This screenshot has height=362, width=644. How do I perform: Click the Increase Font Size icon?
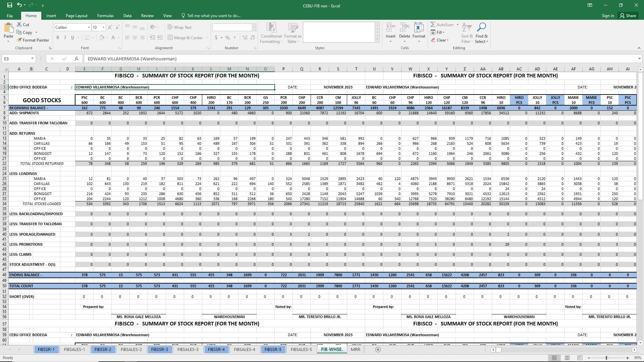pyautogui.click(x=110, y=27)
